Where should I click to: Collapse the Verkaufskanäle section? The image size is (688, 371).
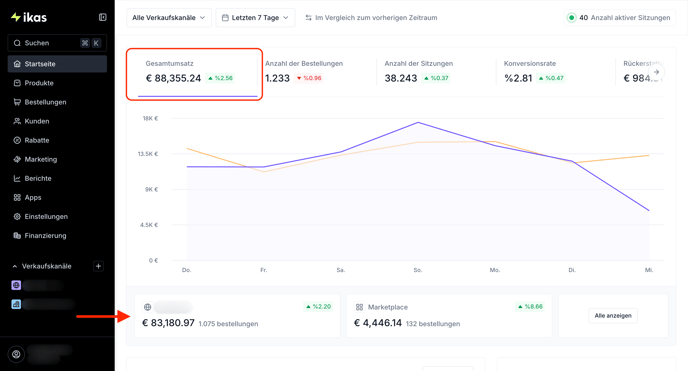coord(15,266)
